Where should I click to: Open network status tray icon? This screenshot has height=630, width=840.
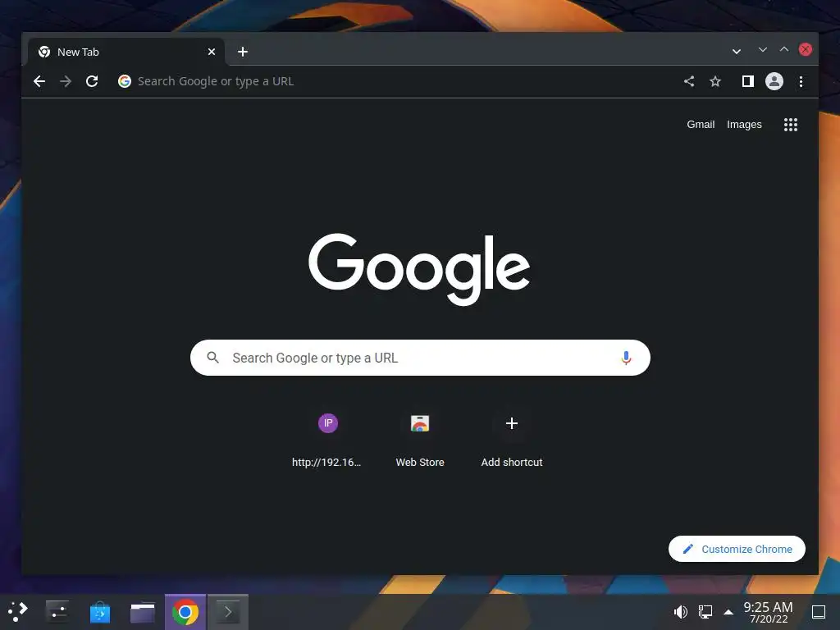tap(705, 612)
